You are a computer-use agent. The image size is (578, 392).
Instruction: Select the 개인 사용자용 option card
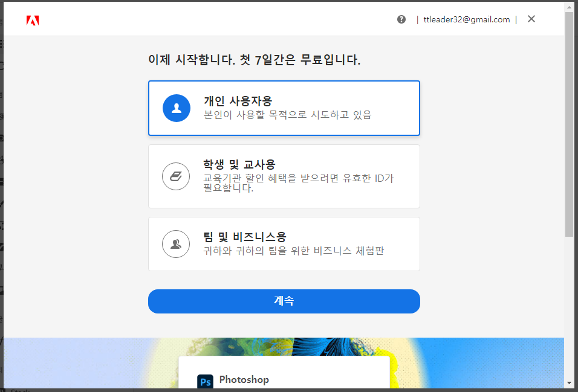(284, 108)
